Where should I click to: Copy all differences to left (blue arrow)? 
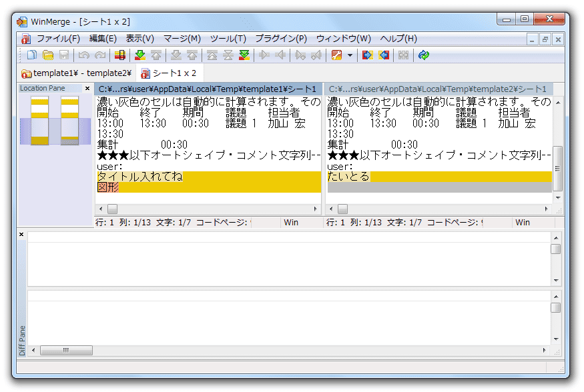384,55
